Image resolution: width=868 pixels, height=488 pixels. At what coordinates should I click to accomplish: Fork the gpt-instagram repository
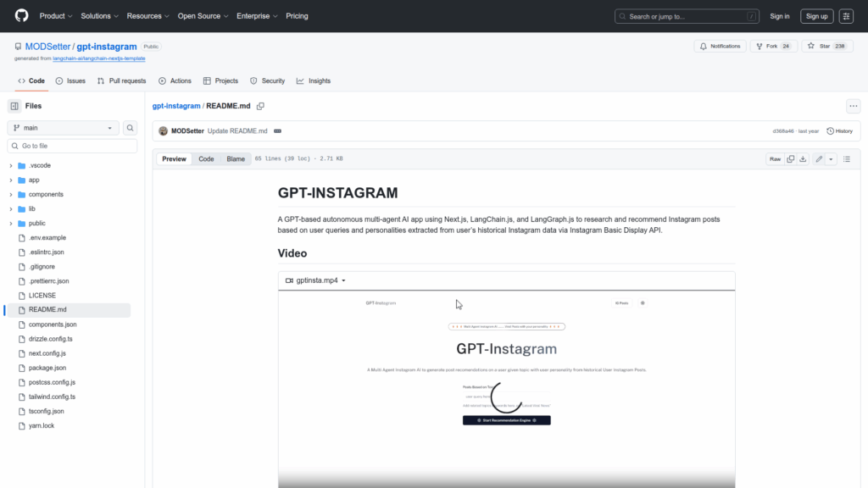[x=773, y=46]
